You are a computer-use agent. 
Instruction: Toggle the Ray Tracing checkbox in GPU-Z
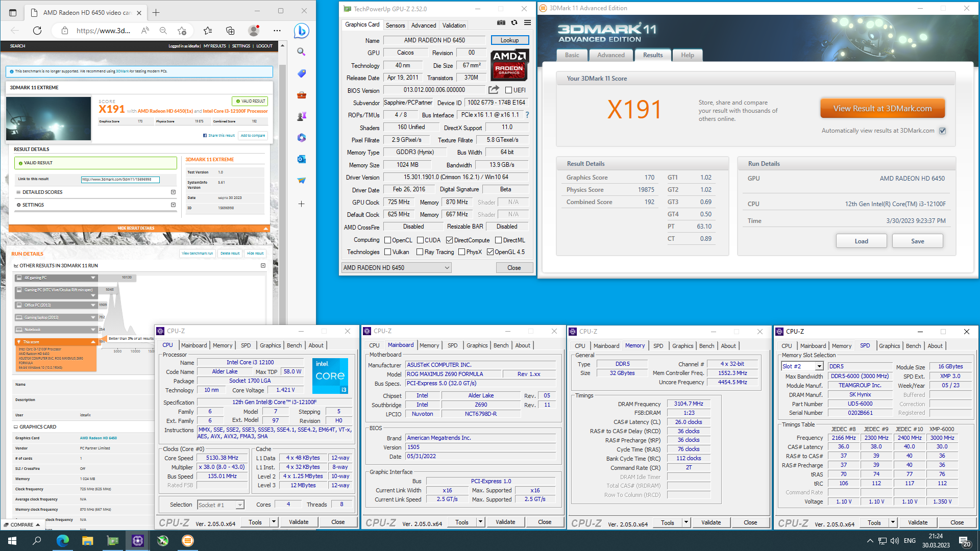pyautogui.click(x=420, y=252)
